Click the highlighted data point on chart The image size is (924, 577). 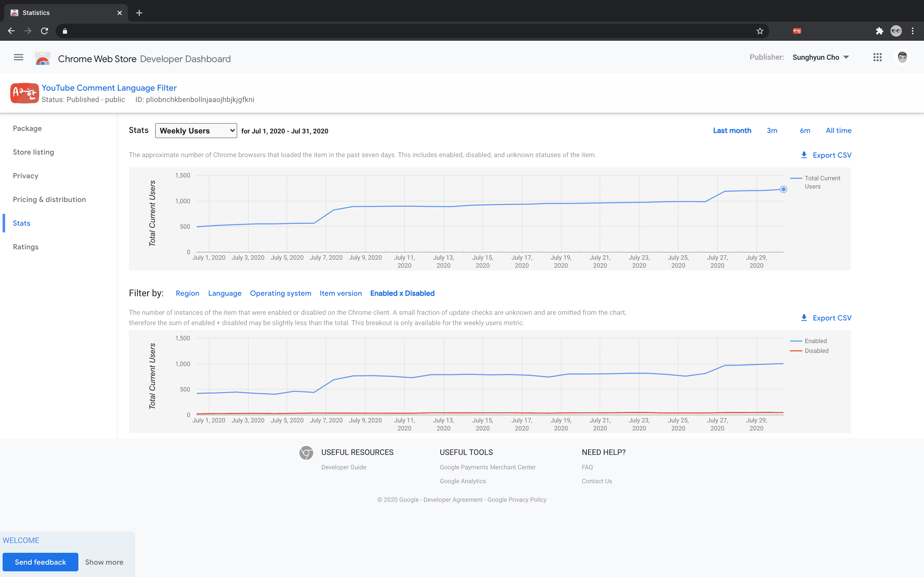point(783,189)
